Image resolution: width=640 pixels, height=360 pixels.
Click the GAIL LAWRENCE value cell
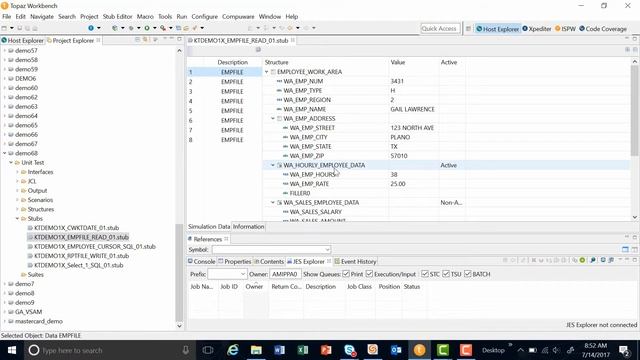[x=412, y=109]
